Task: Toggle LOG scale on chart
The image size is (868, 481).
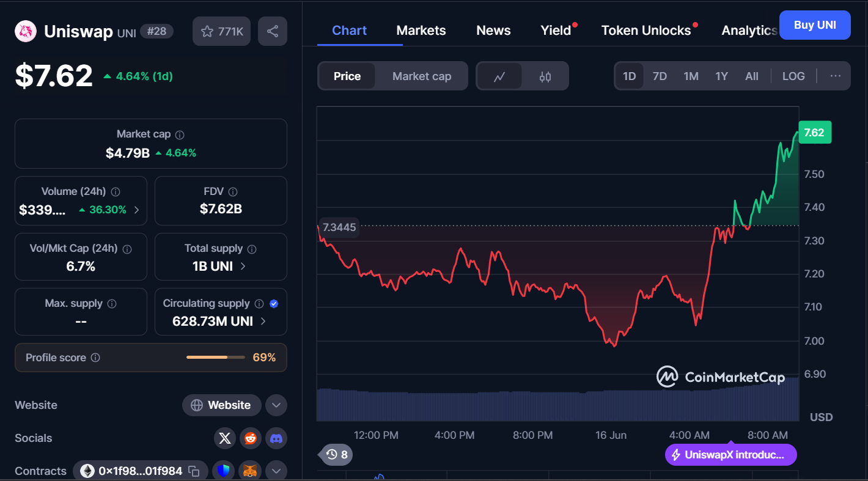Action: [x=793, y=76]
